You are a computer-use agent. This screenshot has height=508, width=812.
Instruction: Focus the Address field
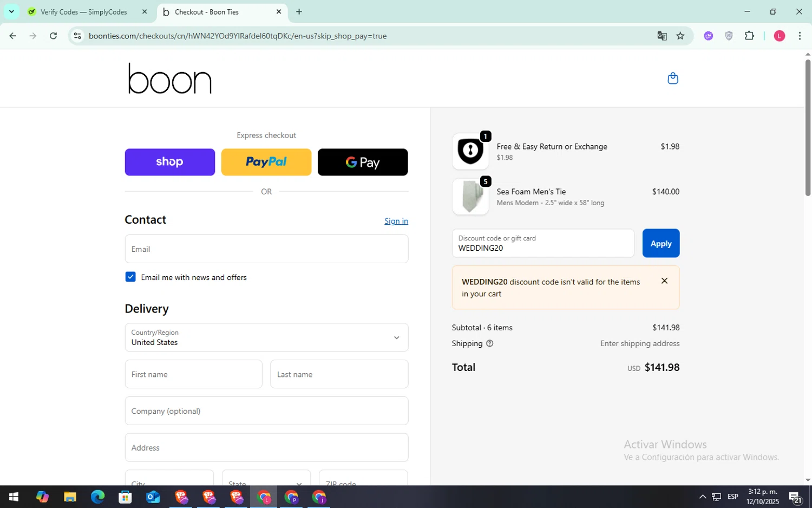tap(266, 447)
